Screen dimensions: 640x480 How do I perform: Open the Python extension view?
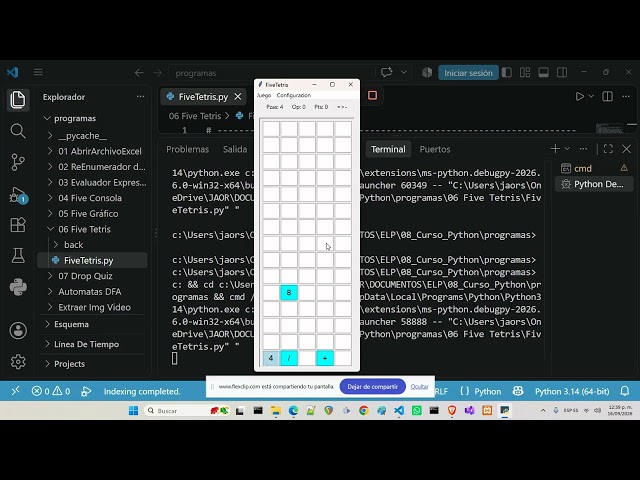coord(18,287)
